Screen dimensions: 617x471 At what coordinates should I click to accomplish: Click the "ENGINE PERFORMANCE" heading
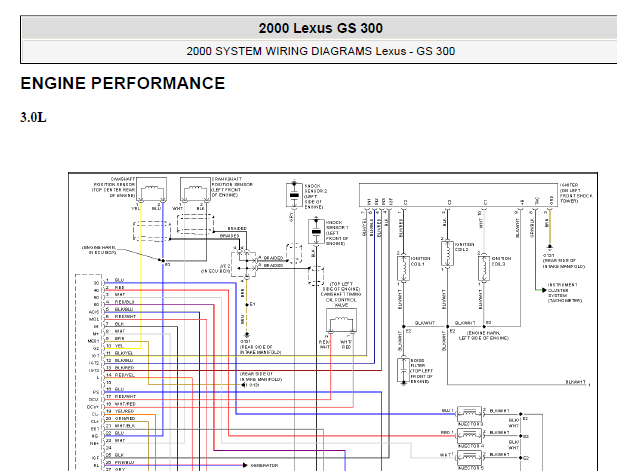pyautogui.click(x=122, y=83)
